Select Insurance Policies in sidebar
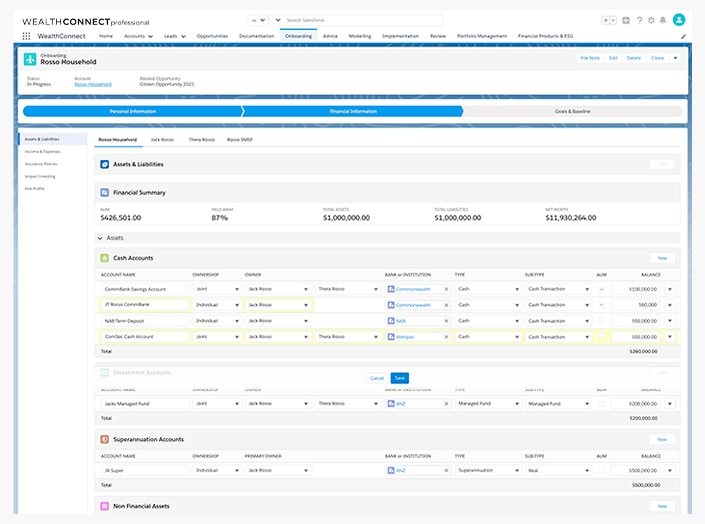 click(41, 164)
